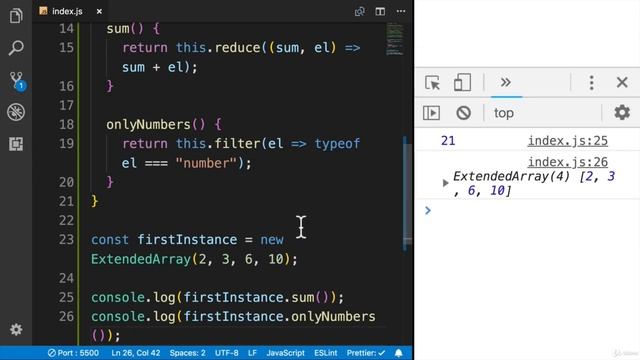Clear the console output
This screenshot has height=360, width=640.
463,113
